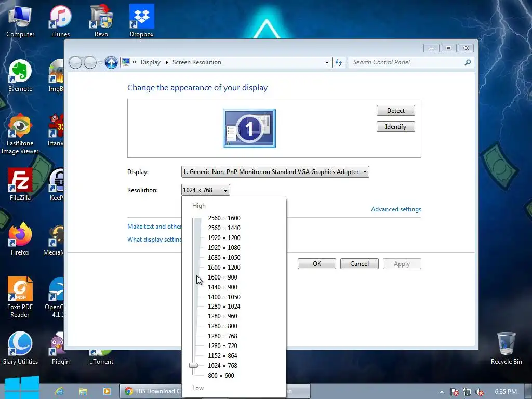Show hidden tray icons arrow

[442, 392]
